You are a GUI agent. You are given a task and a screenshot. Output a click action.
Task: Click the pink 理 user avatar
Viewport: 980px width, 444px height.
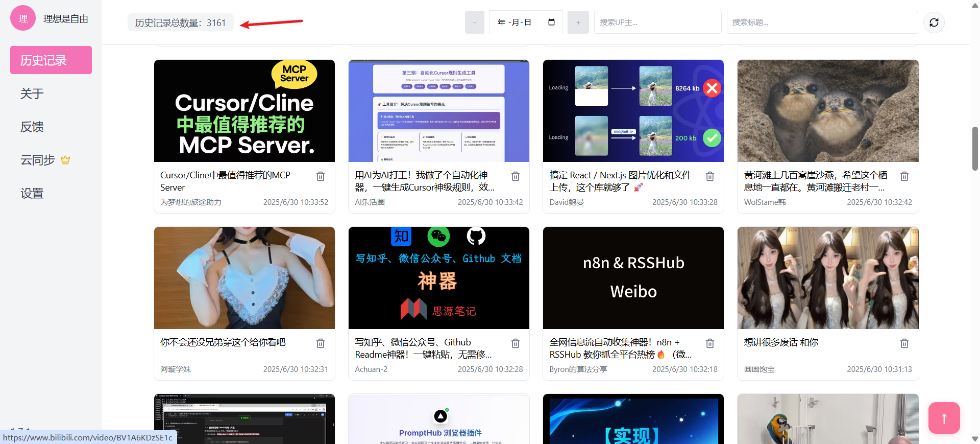pos(23,18)
